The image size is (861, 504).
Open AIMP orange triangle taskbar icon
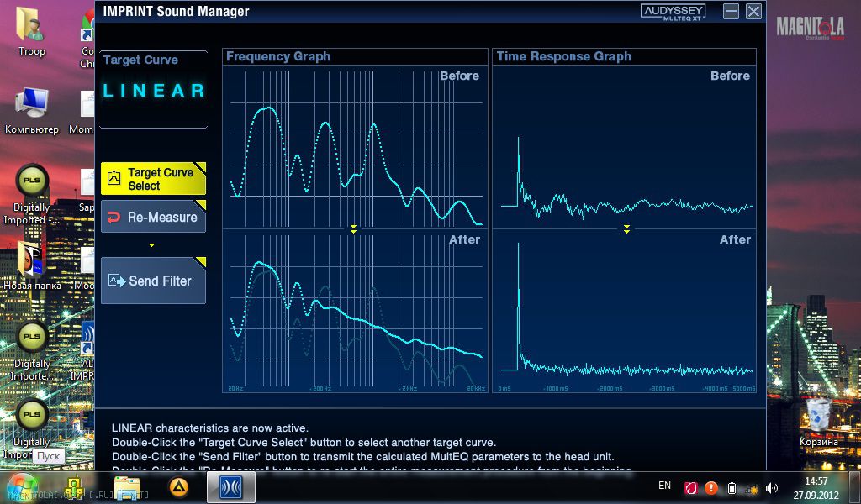click(178, 486)
